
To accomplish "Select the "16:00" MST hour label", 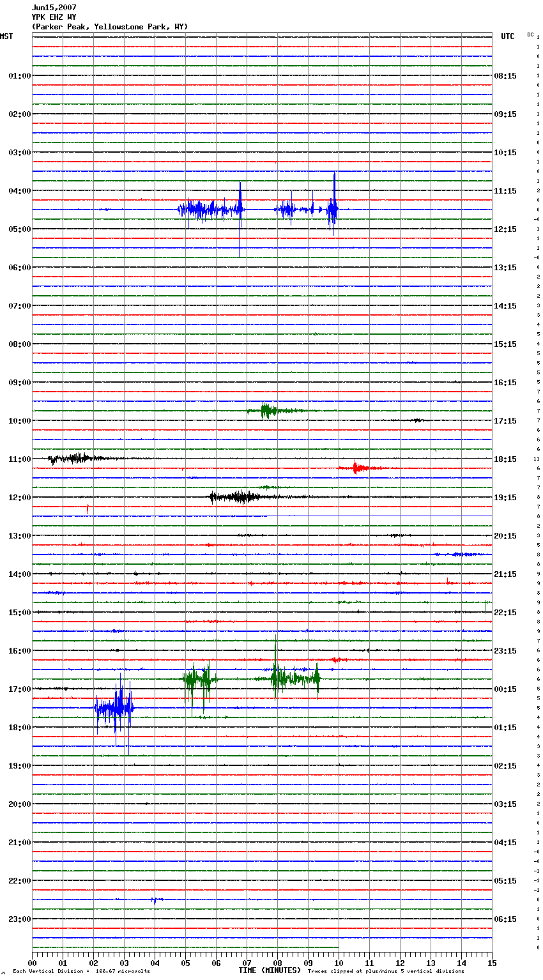I will (20, 651).
